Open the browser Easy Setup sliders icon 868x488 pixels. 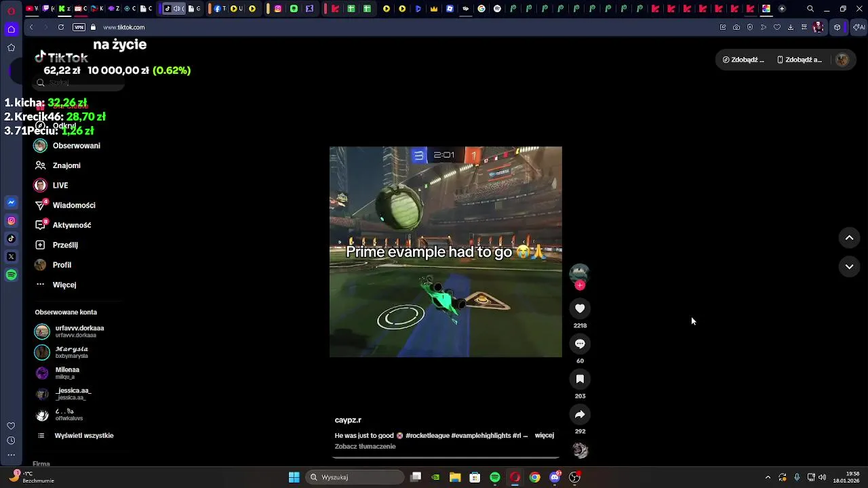coord(804,27)
